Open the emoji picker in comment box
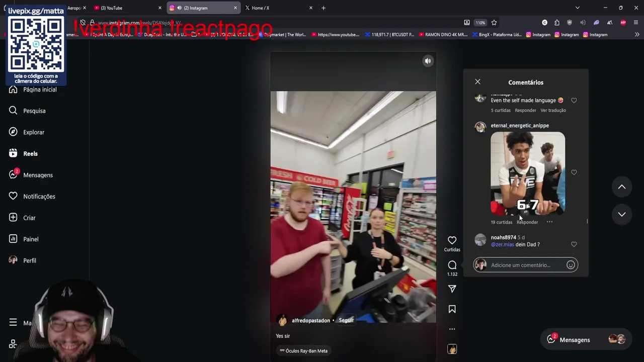This screenshot has height=362, width=644. tap(571, 265)
